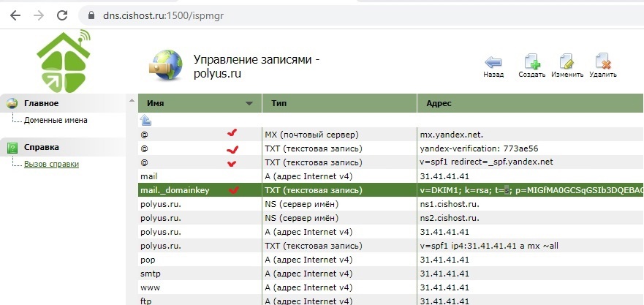Sort by the Тип column header
Screen dimensions: 644x305
coord(279,104)
